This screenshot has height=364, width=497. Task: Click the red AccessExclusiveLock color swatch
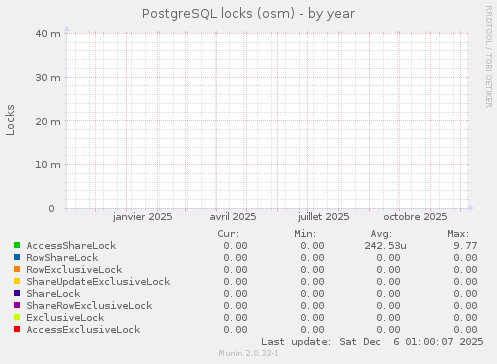coord(17,329)
